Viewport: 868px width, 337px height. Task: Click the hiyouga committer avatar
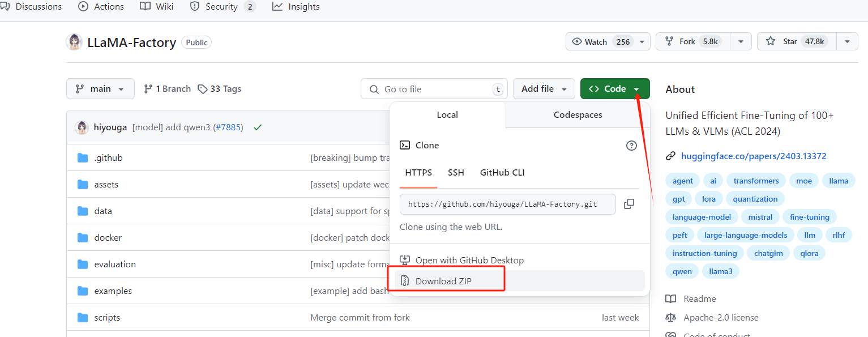pos(82,127)
